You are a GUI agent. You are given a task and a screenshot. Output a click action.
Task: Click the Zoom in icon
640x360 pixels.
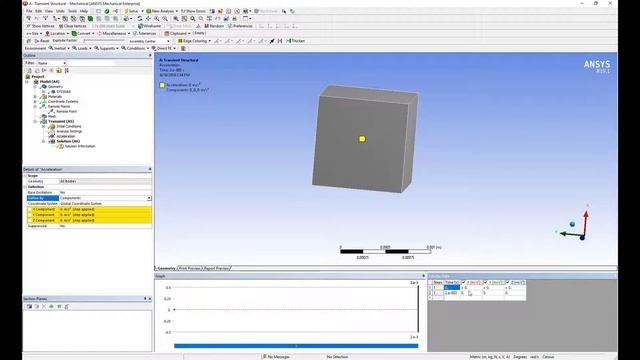coord(157,18)
